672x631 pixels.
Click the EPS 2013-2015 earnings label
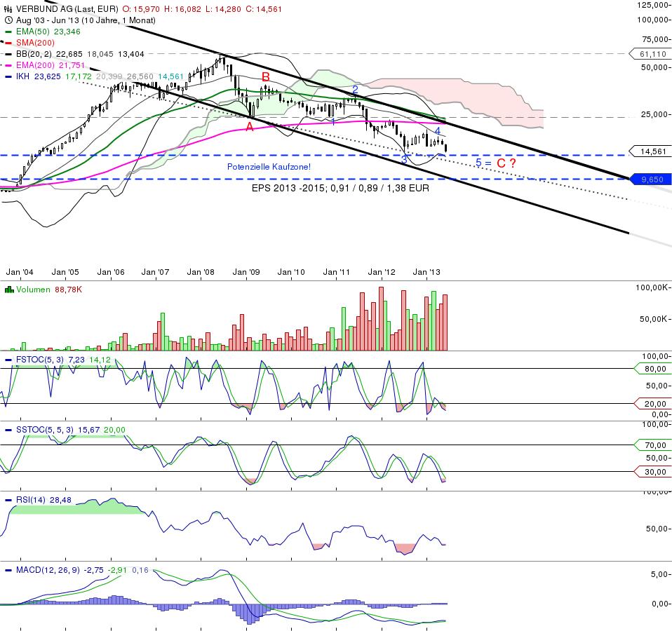pyautogui.click(x=342, y=188)
